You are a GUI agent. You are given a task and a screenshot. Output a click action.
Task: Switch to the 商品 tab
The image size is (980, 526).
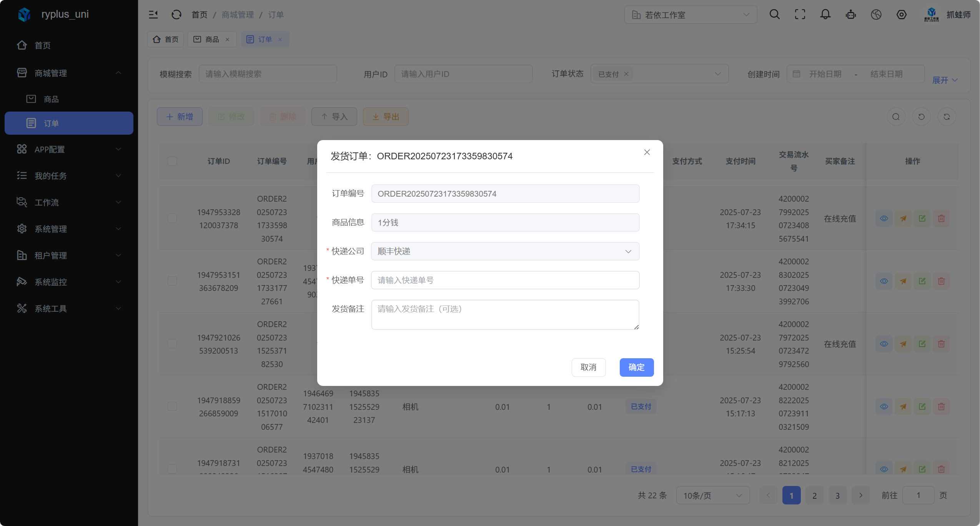point(211,39)
